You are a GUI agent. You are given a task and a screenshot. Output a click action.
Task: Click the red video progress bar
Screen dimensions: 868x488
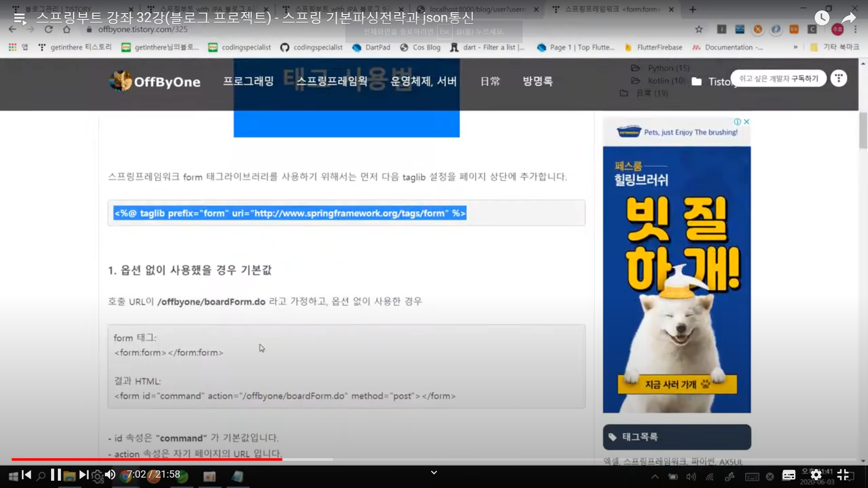click(147, 459)
